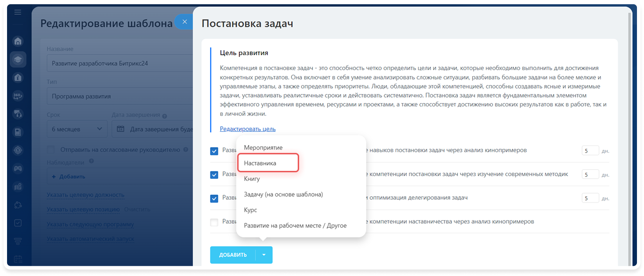Uncheck the кинопримеров навыков постановки задач row

point(214,151)
